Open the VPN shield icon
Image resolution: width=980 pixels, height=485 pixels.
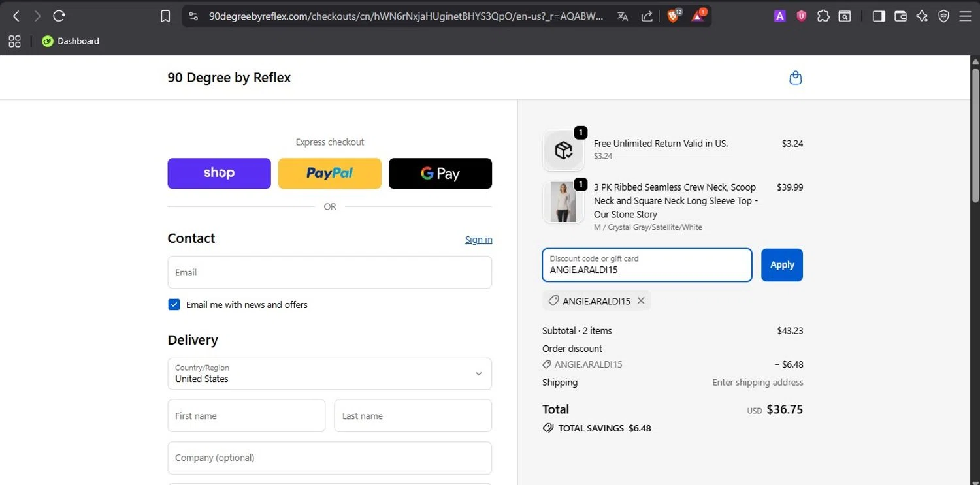click(943, 16)
